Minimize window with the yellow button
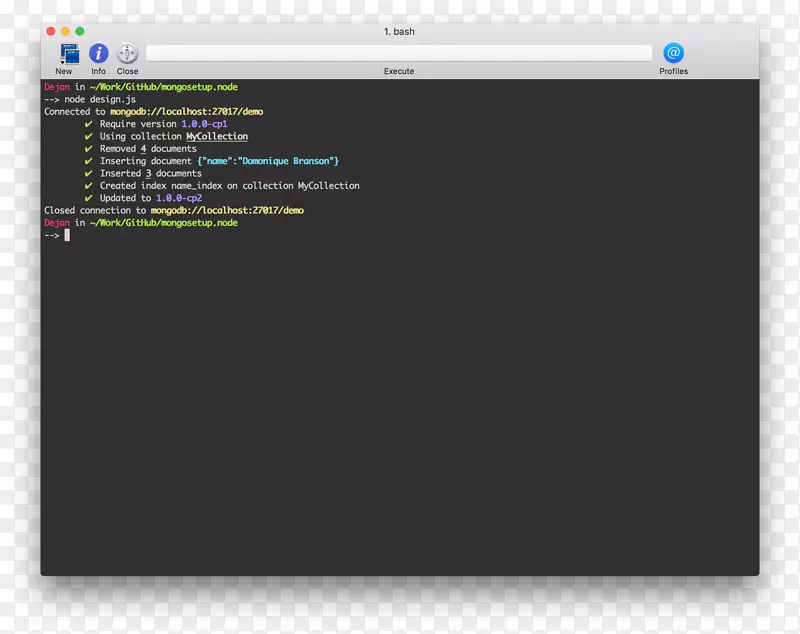Screen dimensions: 800x634 coord(66,32)
